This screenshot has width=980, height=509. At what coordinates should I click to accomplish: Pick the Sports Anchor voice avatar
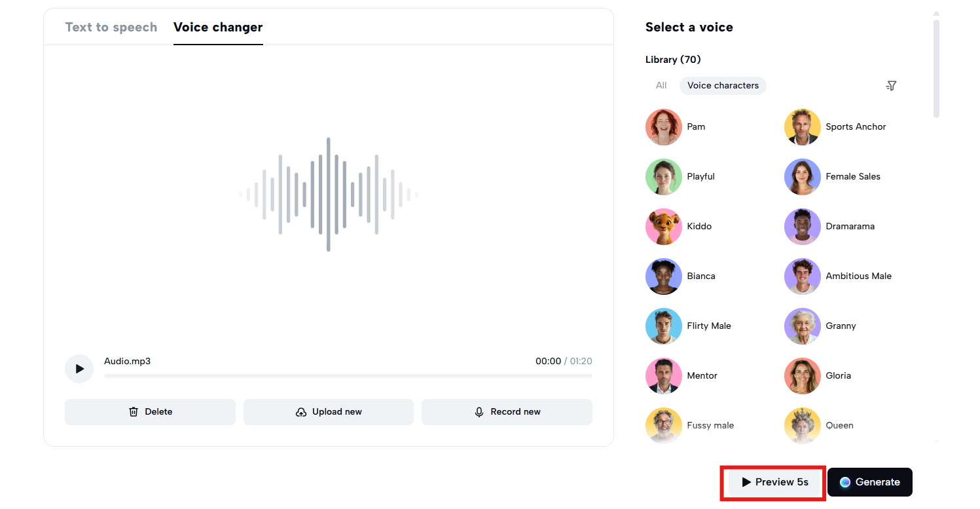pyautogui.click(x=802, y=127)
